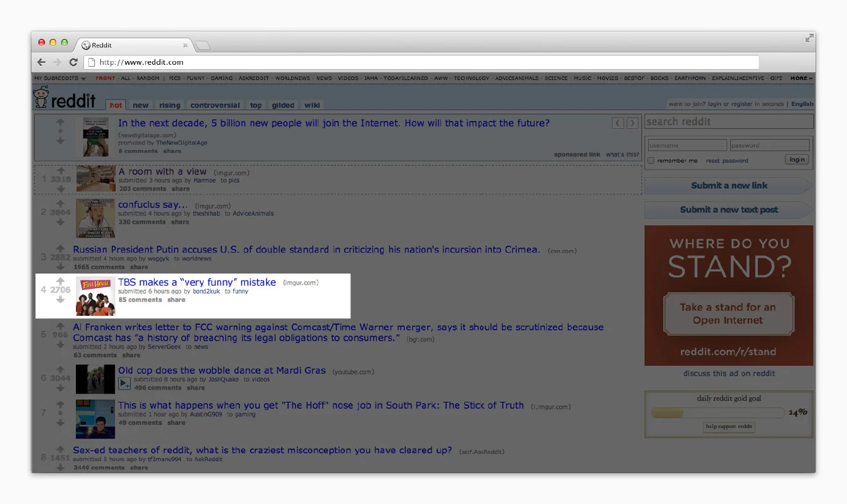Image resolution: width=847 pixels, height=504 pixels.
Task: Open user 'bond2kuk' profile link
Action: pyautogui.click(x=206, y=291)
